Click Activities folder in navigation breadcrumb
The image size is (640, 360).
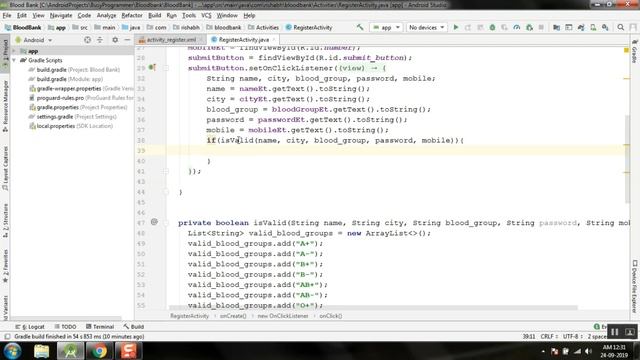tap(263, 27)
